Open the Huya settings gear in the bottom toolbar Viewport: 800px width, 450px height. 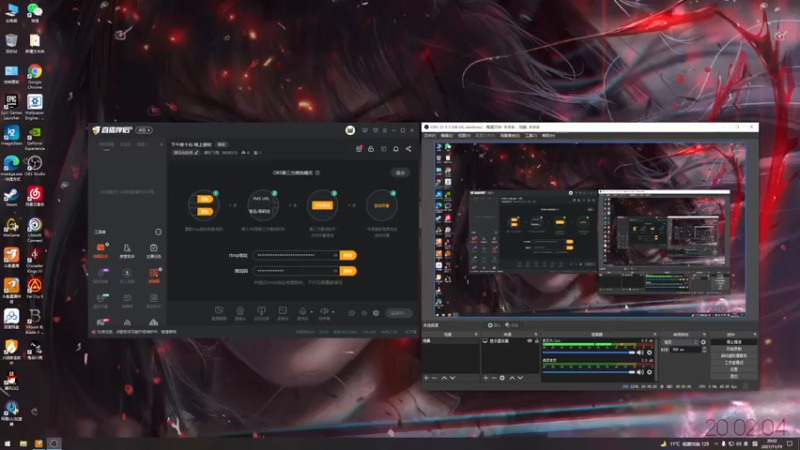point(376,313)
